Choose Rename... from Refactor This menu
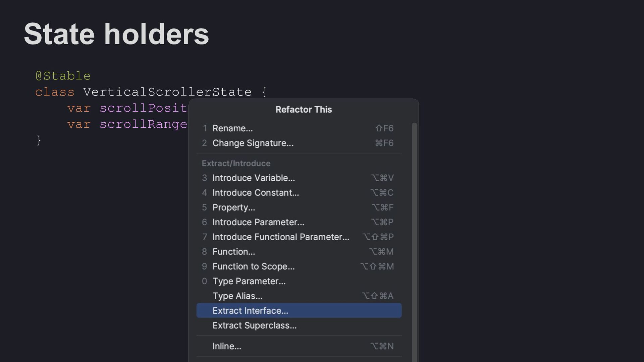This screenshot has width=644, height=362. point(232,128)
